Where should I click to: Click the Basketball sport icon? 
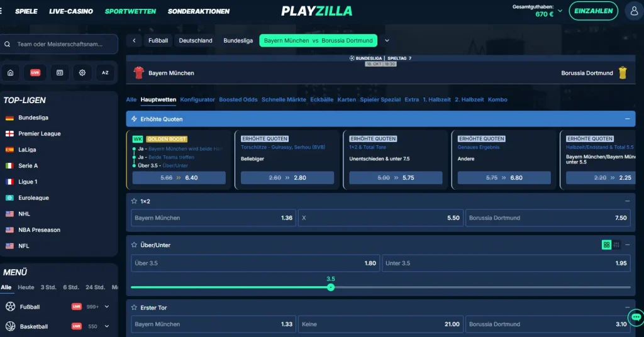pyautogui.click(x=10, y=326)
